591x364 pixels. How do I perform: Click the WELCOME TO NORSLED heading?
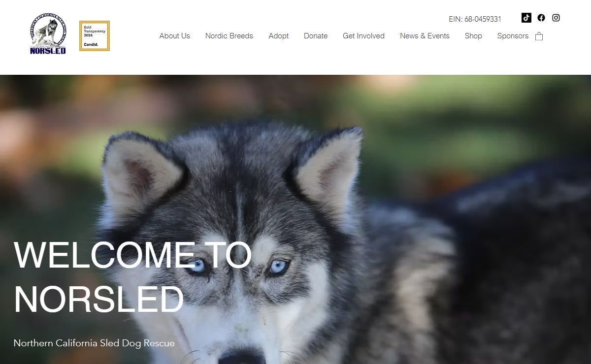point(132,277)
